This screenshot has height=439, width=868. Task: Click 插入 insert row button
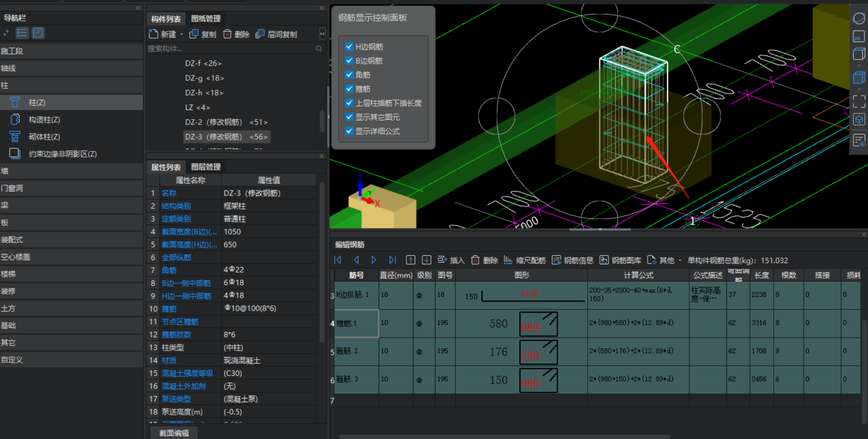[x=451, y=260]
